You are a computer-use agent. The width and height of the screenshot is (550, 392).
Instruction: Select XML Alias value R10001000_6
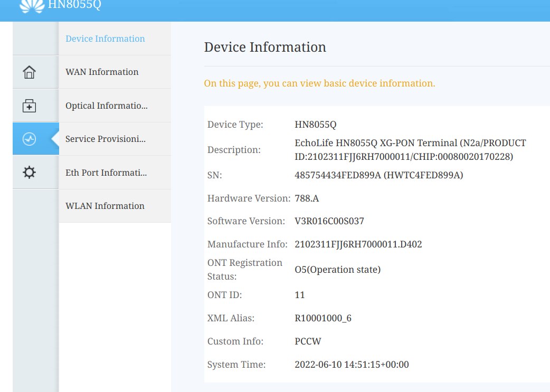(323, 318)
